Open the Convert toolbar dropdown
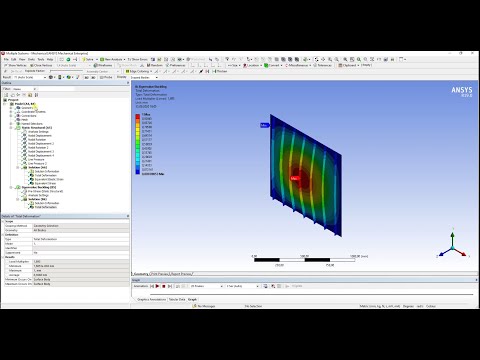Screen dimensions: 480x360 coord(273,65)
